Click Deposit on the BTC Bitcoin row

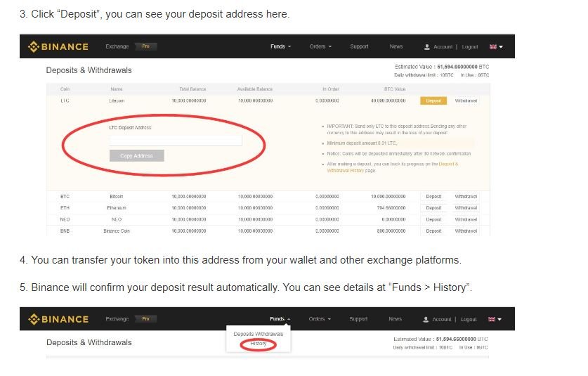click(433, 197)
